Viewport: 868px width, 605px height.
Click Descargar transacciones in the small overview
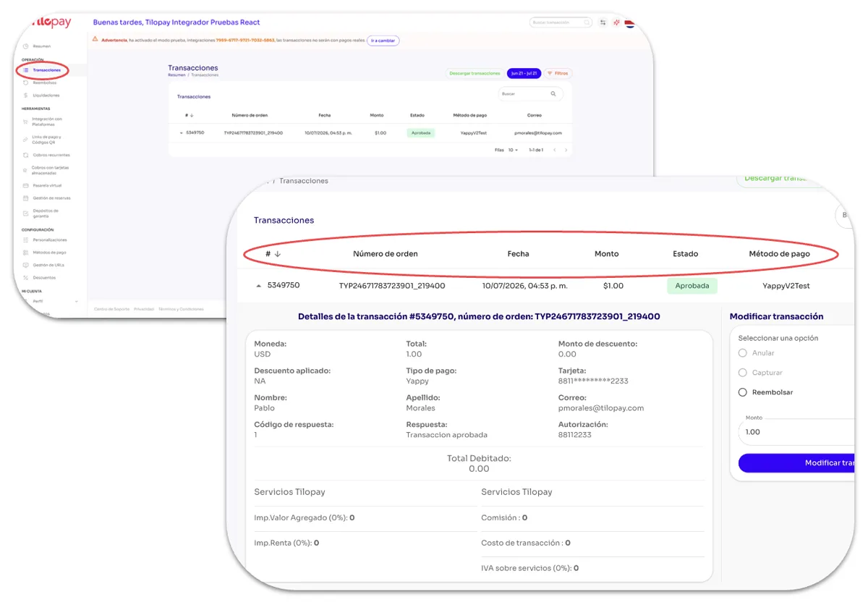pos(475,73)
